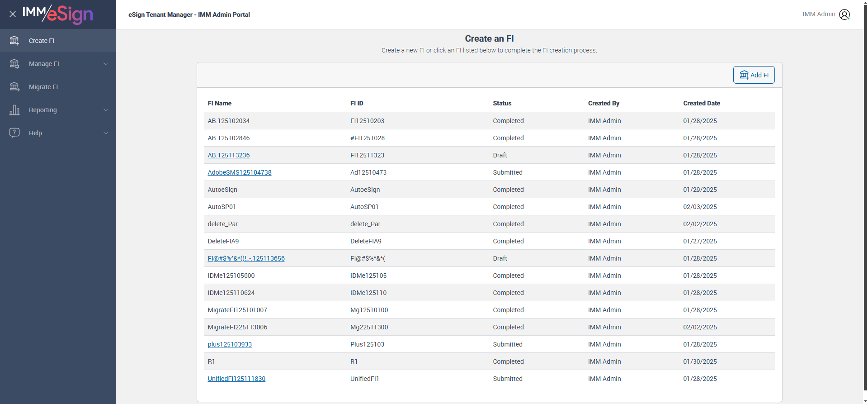Open the AdobeSMS125104738 FI link
This screenshot has width=868, height=404.
tap(240, 172)
